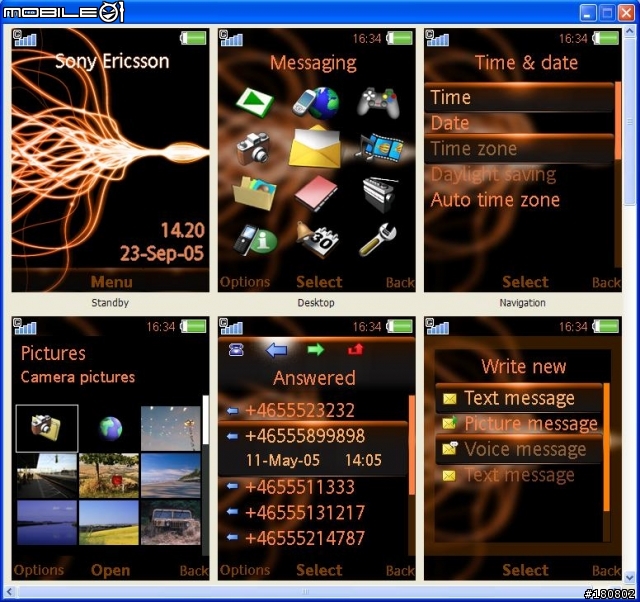This screenshot has height=602, width=640.
Task: Select call entry +4655523232
Action: pos(313,410)
